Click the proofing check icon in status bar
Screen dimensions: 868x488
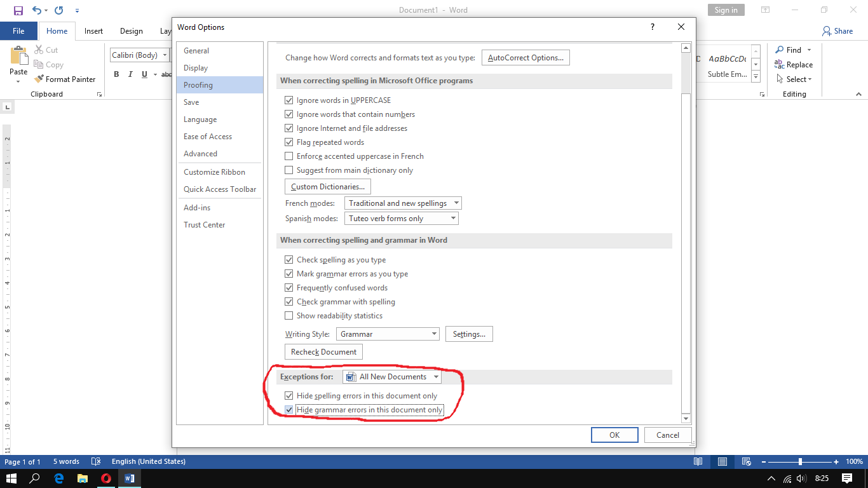click(x=96, y=462)
